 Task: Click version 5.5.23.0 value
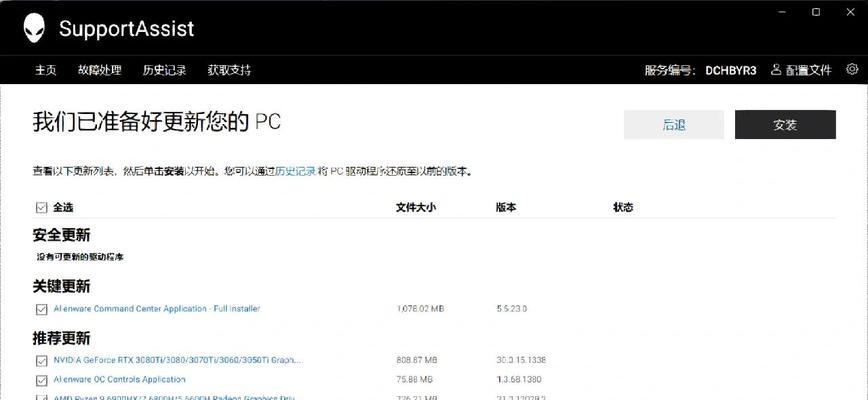(512, 309)
